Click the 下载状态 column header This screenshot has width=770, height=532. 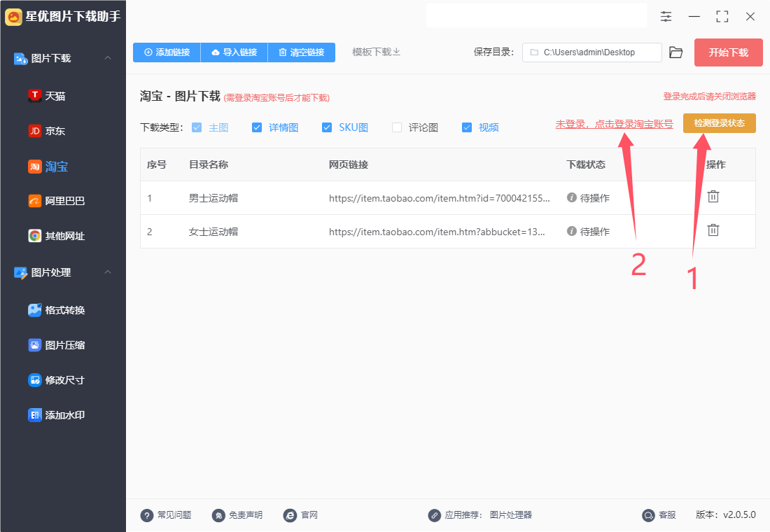586,164
